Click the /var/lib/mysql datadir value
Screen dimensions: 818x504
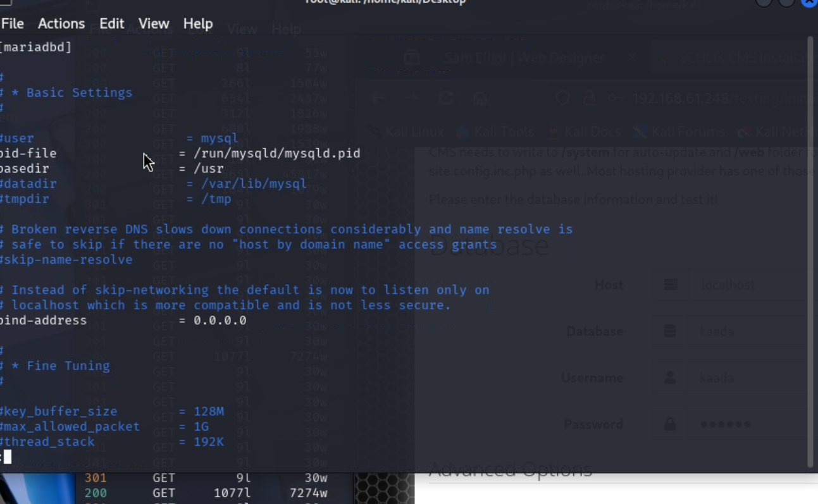[x=253, y=183]
